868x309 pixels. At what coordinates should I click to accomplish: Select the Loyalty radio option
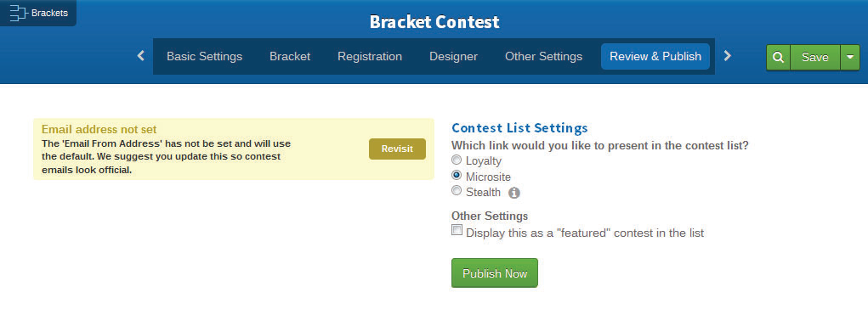pyautogui.click(x=457, y=160)
